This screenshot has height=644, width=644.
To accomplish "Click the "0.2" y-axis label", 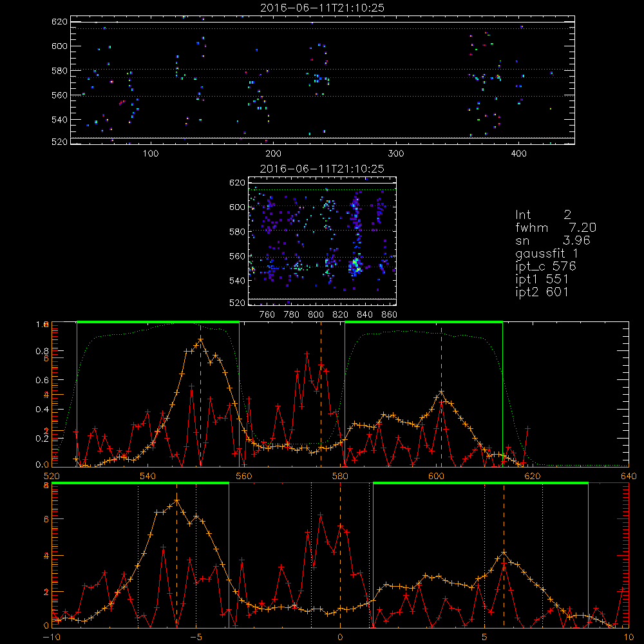I will [43, 439].
